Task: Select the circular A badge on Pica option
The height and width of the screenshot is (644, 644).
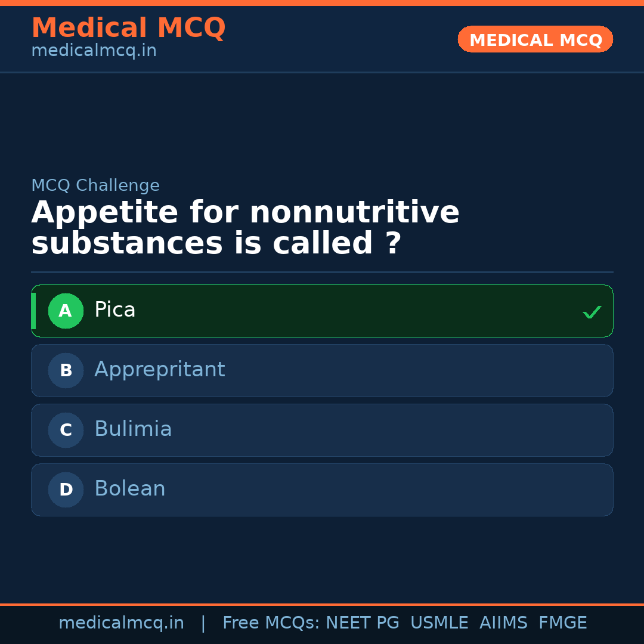Action: click(66, 311)
